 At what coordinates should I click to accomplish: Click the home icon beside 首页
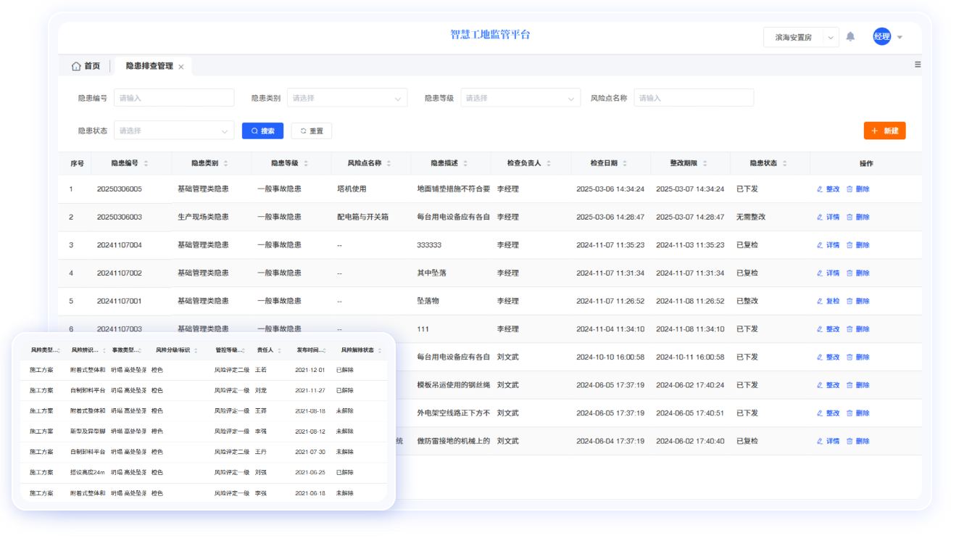click(76, 66)
